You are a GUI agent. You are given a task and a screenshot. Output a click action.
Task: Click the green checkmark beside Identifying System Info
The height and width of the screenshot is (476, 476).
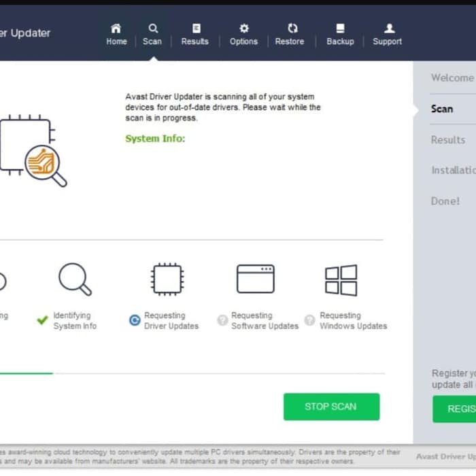(42, 320)
